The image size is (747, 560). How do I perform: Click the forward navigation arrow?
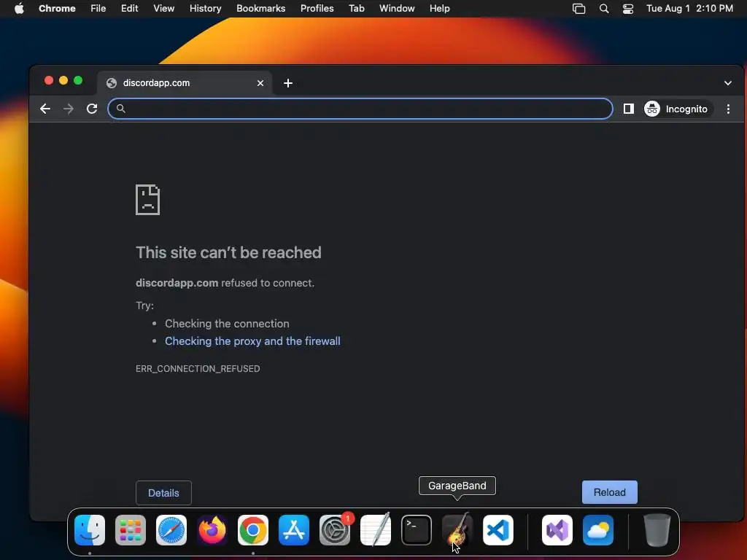point(69,109)
